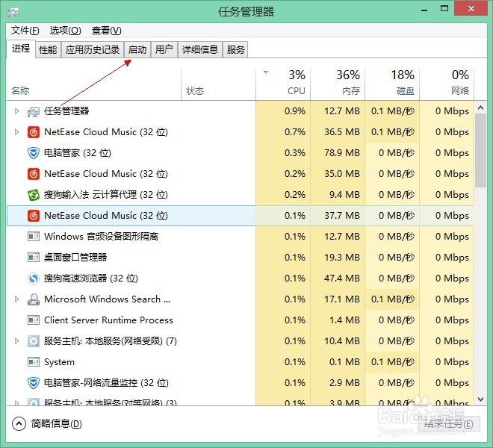The height and width of the screenshot is (448, 493).
Task: Click the 19.3 MB memory value
Action: (x=342, y=258)
